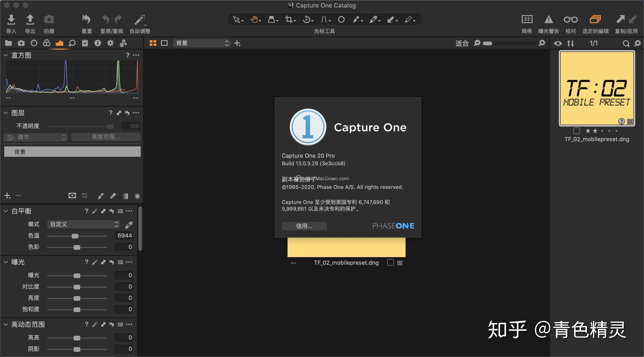This screenshot has width=644, height=357.
Task: Open white balance 模式 dropdown 自定义
Action: pos(84,224)
